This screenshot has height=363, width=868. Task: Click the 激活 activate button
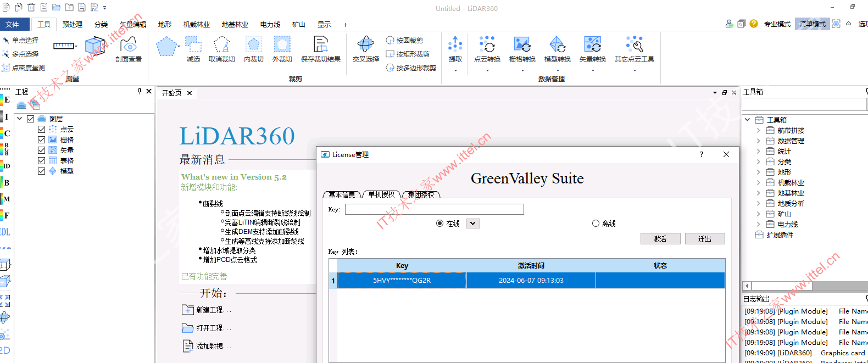point(660,239)
